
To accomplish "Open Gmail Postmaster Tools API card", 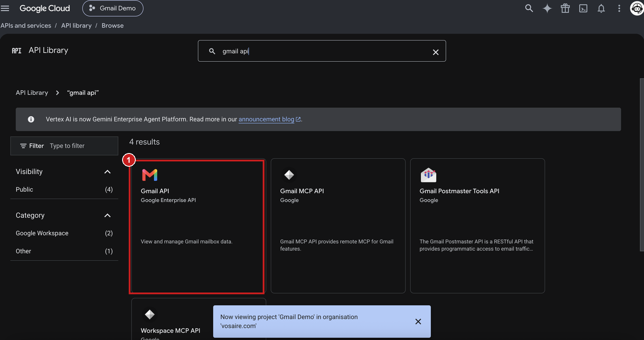I will (478, 226).
